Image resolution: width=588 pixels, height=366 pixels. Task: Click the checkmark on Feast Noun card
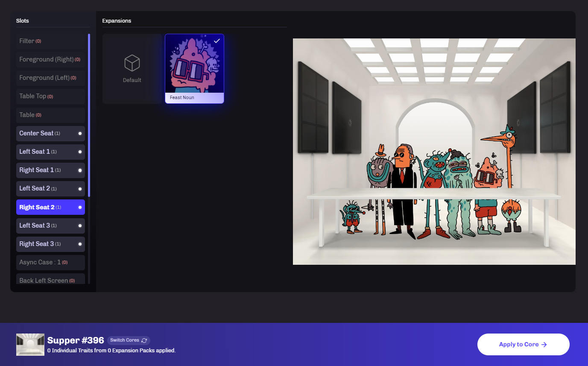click(x=217, y=41)
